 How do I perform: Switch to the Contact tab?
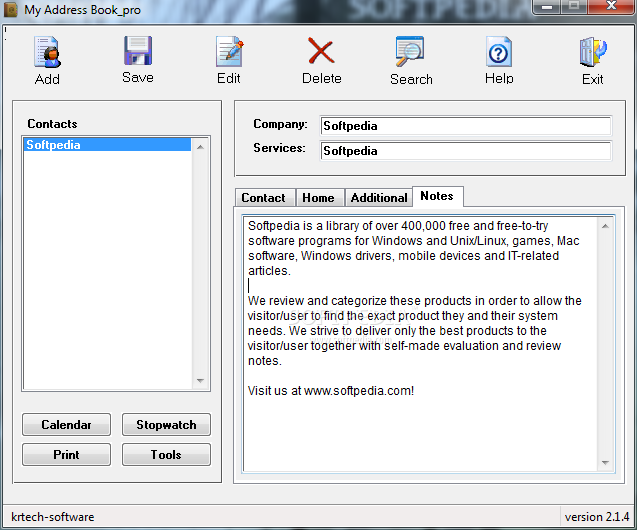265,198
